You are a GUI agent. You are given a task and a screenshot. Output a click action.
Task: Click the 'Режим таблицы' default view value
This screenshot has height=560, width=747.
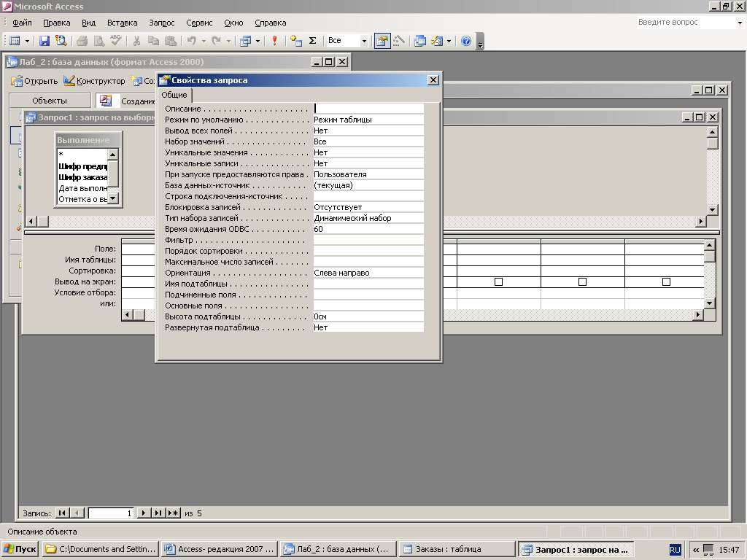pos(368,120)
